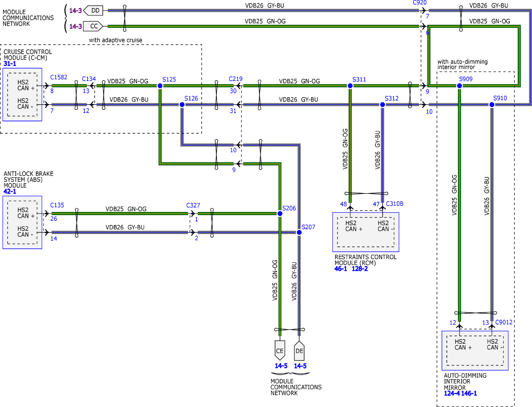This screenshot has height=407, width=532.
Task: Click connector label C310B
Action: click(395, 204)
